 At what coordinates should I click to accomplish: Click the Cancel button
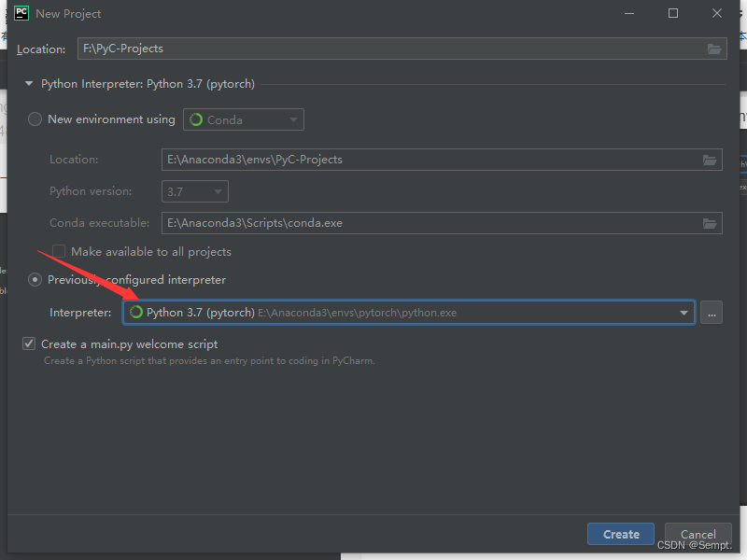(x=698, y=534)
